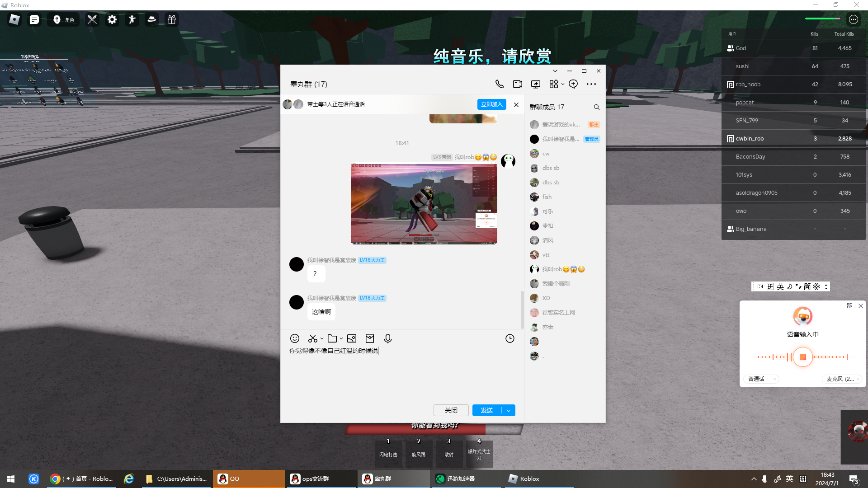Open the group apps grid icon
This screenshot has height=488, width=868.
coord(554,84)
